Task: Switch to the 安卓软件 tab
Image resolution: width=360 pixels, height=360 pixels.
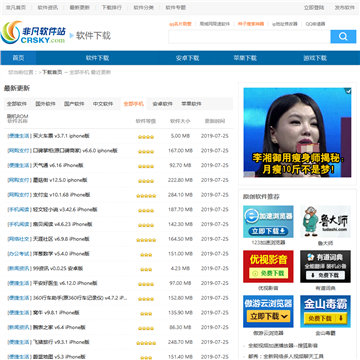Action: (x=163, y=104)
